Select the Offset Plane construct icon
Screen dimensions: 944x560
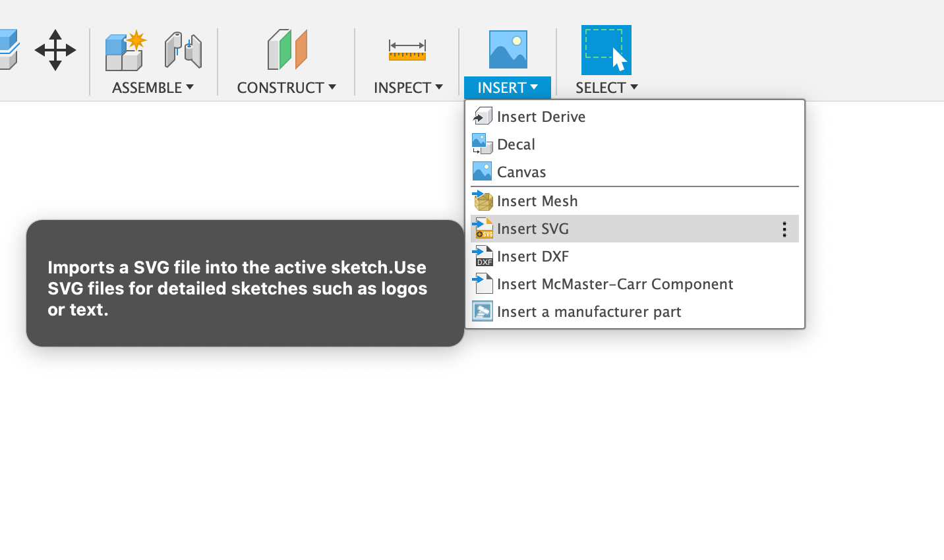tap(287, 50)
